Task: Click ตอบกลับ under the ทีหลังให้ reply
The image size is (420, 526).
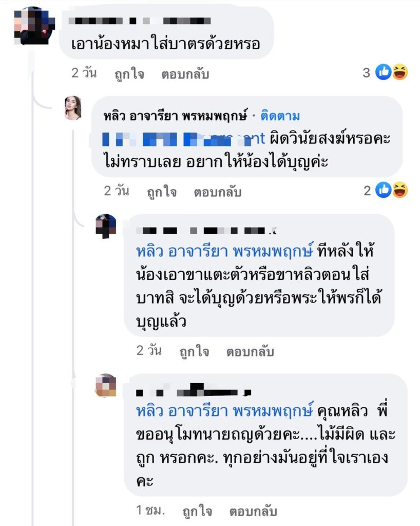Action: (251, 351)
